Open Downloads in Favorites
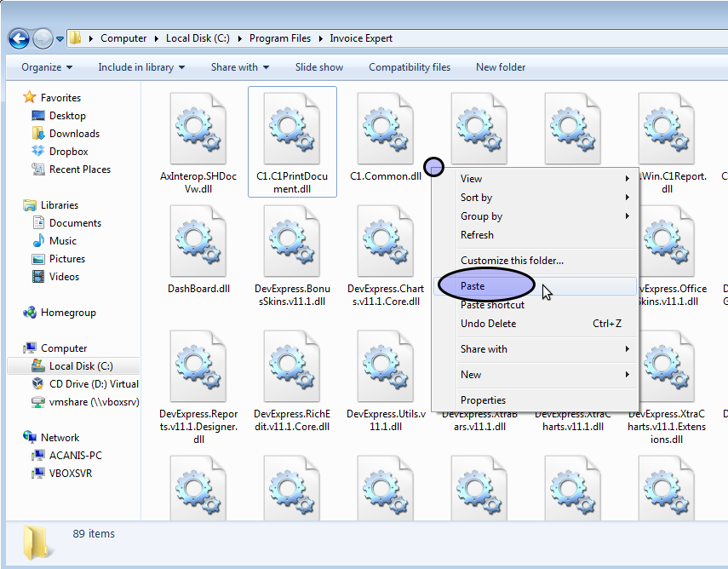This screenshot has height=569, width=728. point(74,134)
